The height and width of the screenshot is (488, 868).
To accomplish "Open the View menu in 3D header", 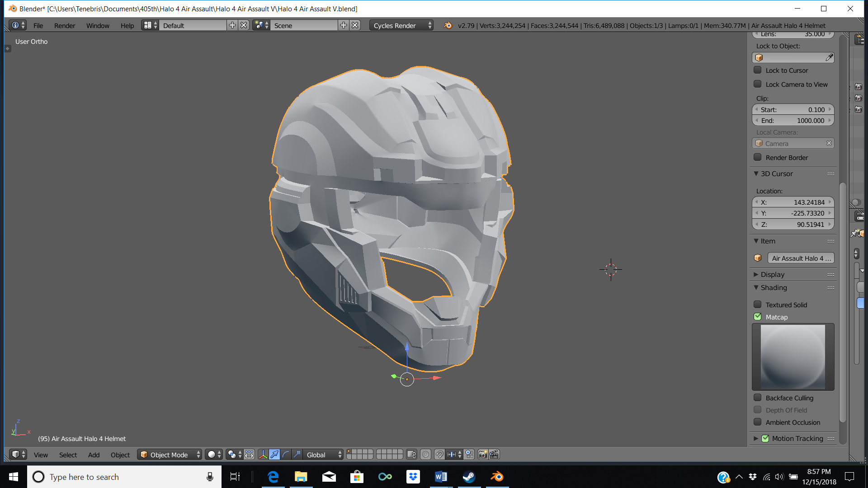I will click(x=41, y=455).
